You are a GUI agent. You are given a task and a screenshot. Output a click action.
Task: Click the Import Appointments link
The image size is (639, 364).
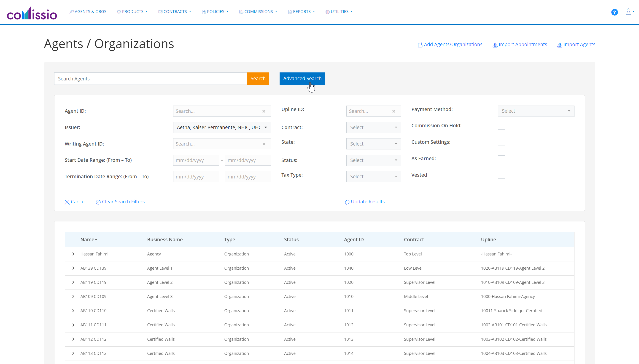[x=520, y=45]
